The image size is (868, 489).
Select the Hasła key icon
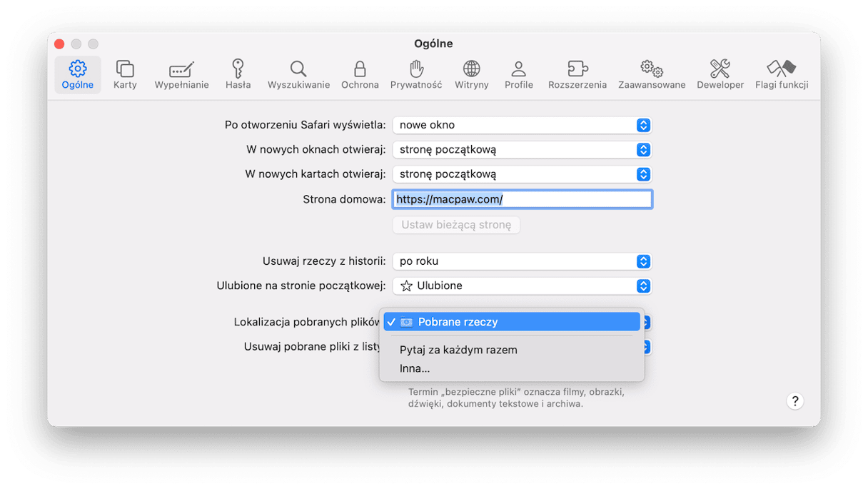click(238, 75)
